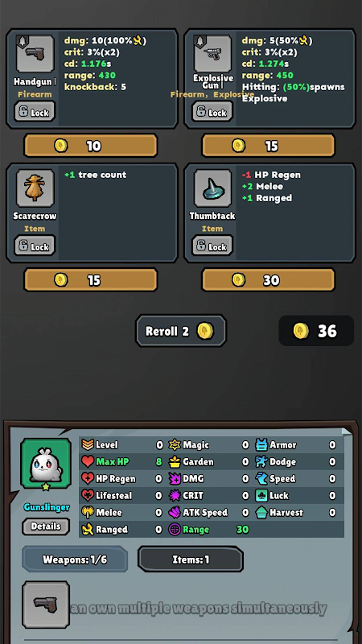Open the Gunslinger Details
The image size is (362, 644).
point(46,526)
